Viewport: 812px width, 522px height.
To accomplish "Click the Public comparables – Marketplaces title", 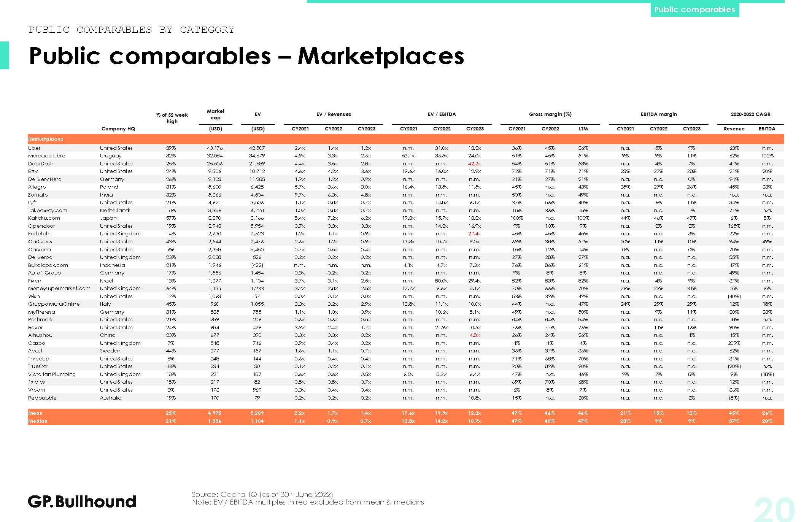I will pyautogui.click(x=246, y=56).
